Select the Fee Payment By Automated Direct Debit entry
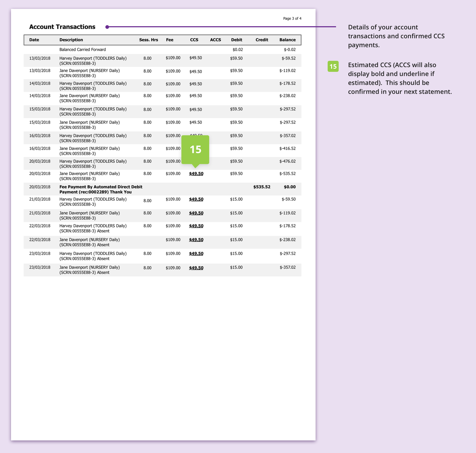 click(101, 189)
